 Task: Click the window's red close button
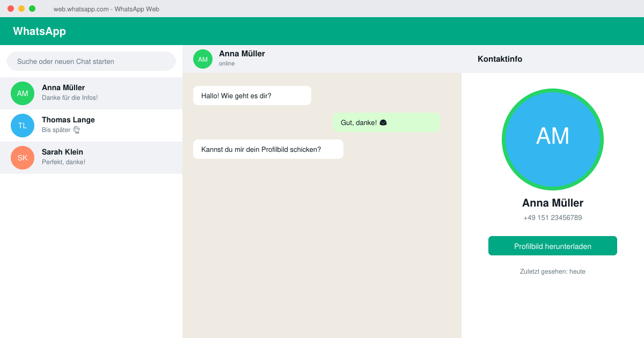coord(11,9)
